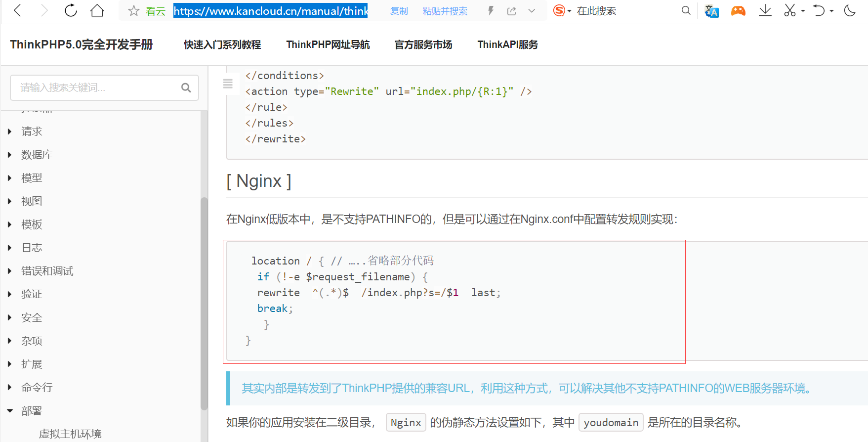Open the 错误和调试 chapter
Image resolution: width=868 pixels, height=442 pixels.
pos(47,271)
